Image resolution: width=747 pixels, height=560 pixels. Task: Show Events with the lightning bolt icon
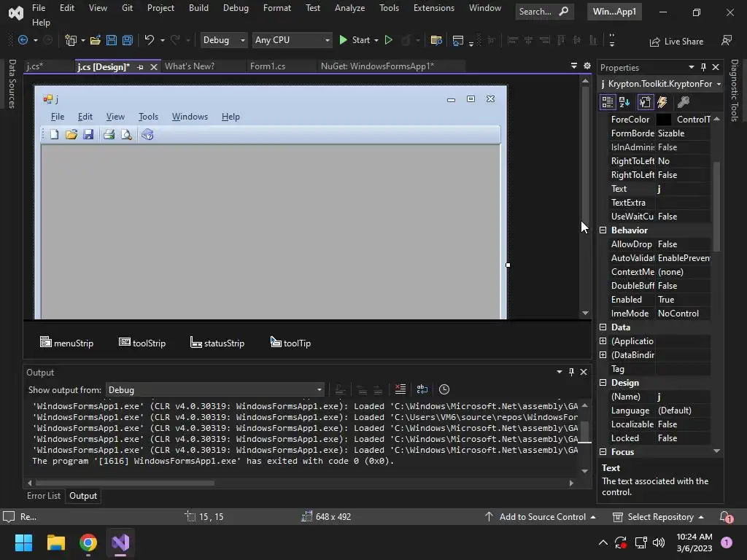pos(662,102)
